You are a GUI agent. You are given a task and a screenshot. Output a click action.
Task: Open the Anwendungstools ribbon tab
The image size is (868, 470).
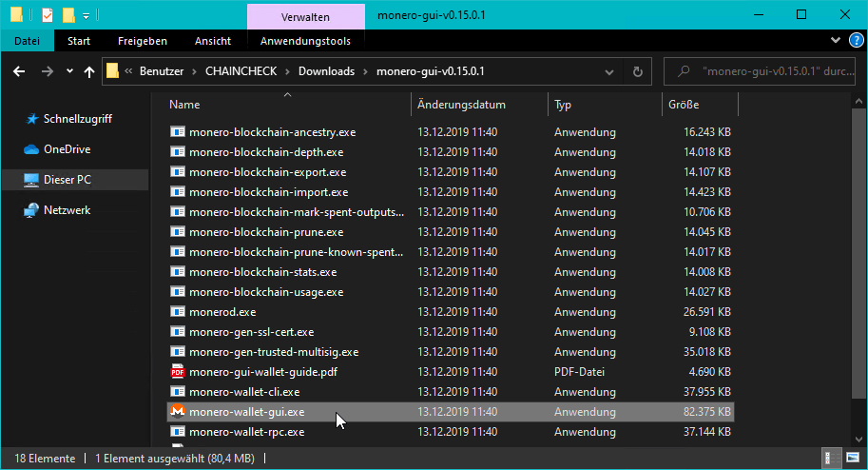pyautogui.click(x=305, y=41)
